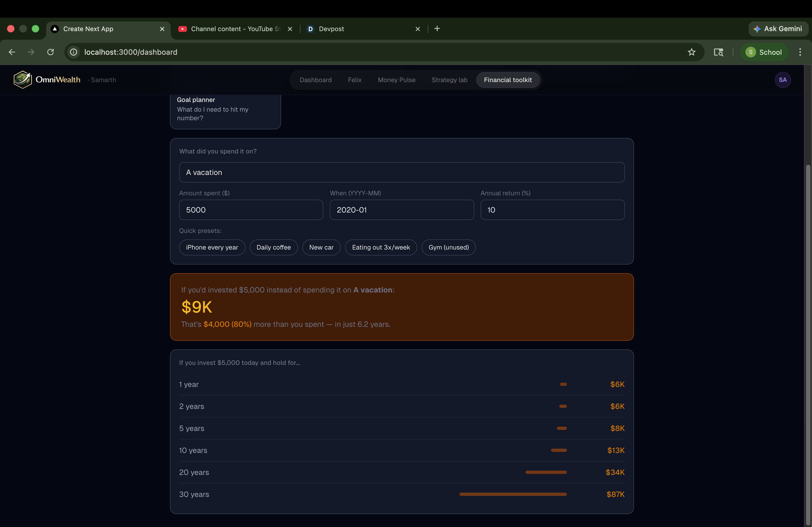Open the Strategy lab tab
812x527 pixels.
(x=449, y=80)
